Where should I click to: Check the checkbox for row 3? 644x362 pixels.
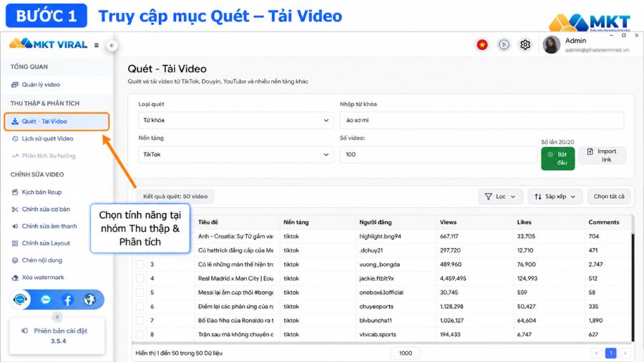click(140, 264)
